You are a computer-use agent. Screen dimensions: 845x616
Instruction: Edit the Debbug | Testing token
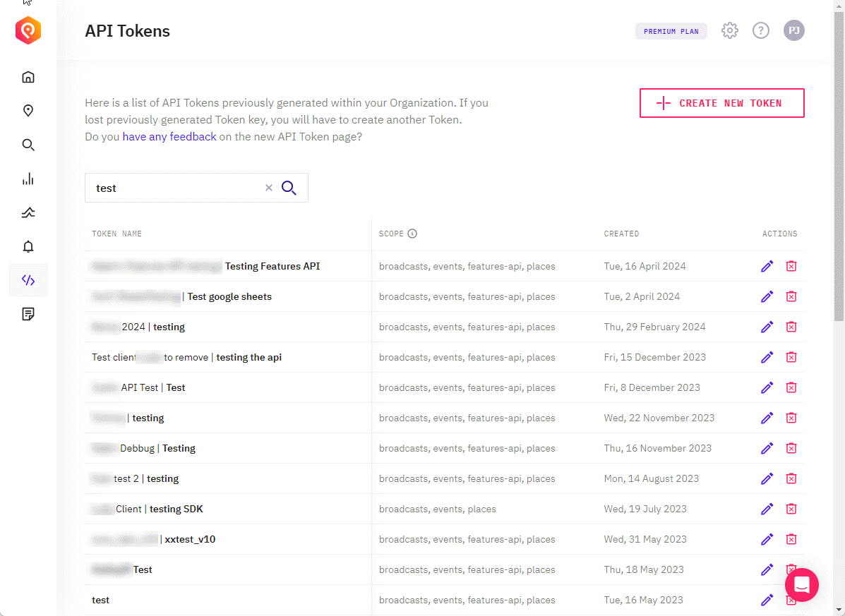click(767, 448)
